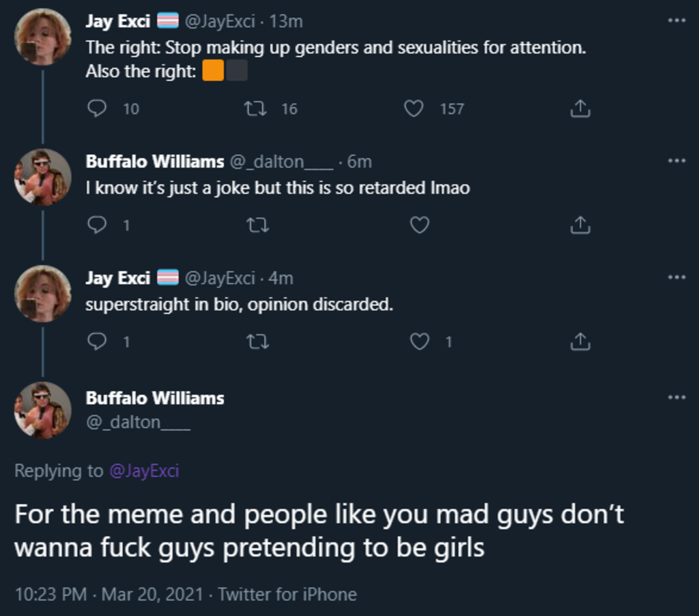Like the 'superstraight in bio' tweet
This screenshot has height=616, width=699.
click(x=419, y=341)
